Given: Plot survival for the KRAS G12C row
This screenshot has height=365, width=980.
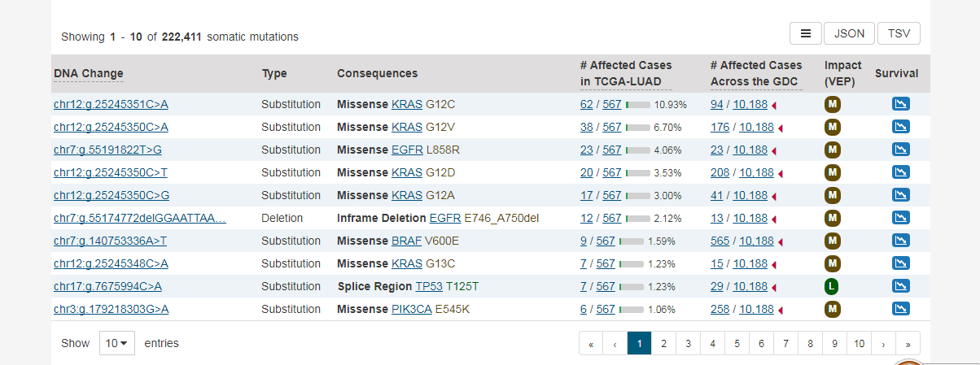Looking at the screenshot, I should point(900,104).
